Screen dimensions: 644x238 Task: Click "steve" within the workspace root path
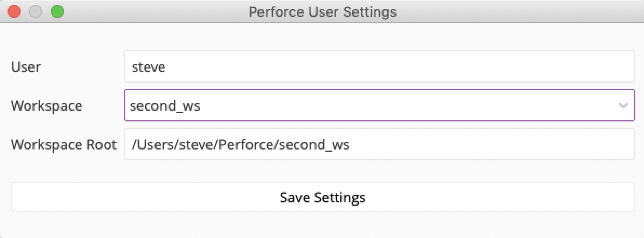coord(196,145)
